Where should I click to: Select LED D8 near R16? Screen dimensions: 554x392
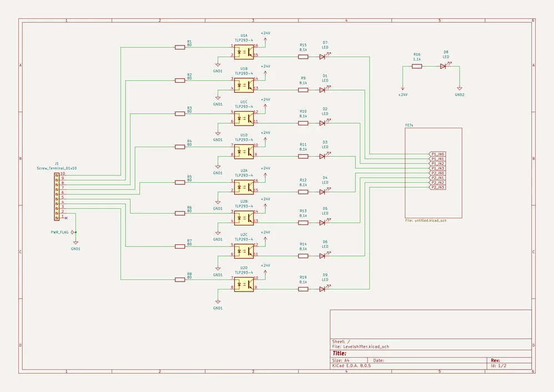[x=444, y=66]
